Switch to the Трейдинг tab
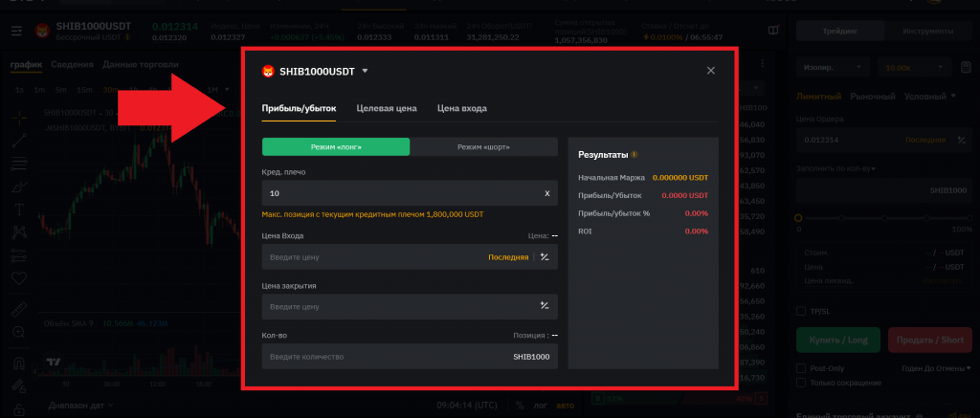 [x=840, y=31]
